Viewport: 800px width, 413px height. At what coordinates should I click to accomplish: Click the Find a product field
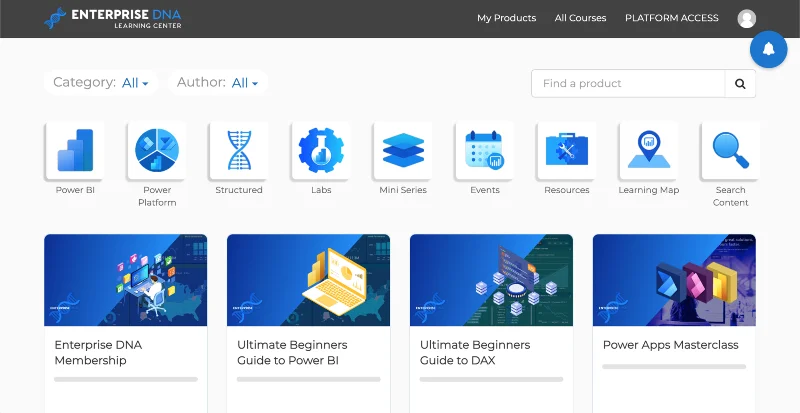(628, 84)
